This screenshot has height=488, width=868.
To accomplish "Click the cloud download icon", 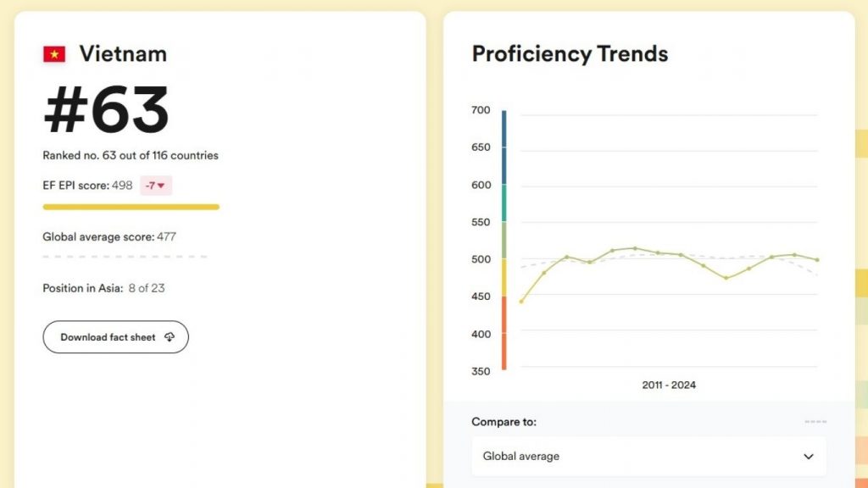I will pyautogui.click(x=170, y=337).
